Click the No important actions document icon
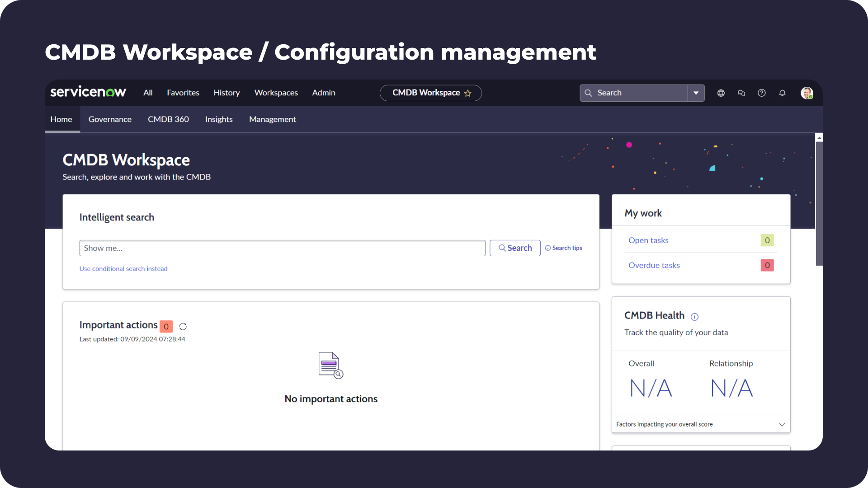This screenshot has height=488, width=868. point(331,365)
